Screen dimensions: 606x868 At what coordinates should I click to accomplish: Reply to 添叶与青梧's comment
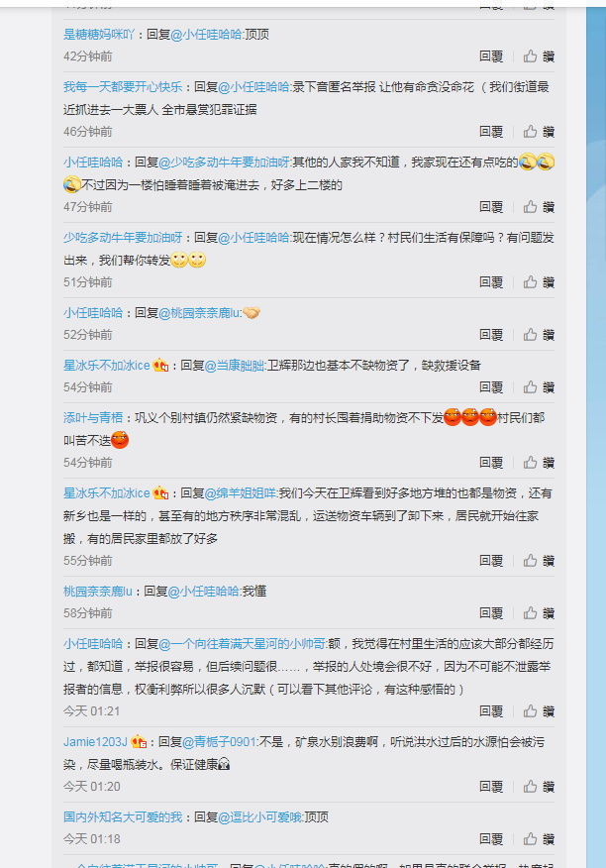click(491, 463)
